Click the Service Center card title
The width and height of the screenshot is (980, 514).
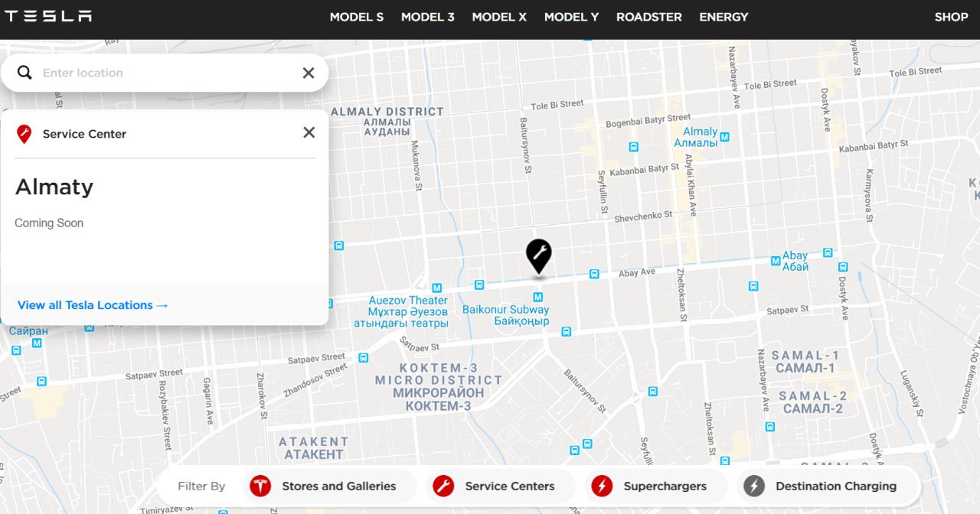coord(84,134)
